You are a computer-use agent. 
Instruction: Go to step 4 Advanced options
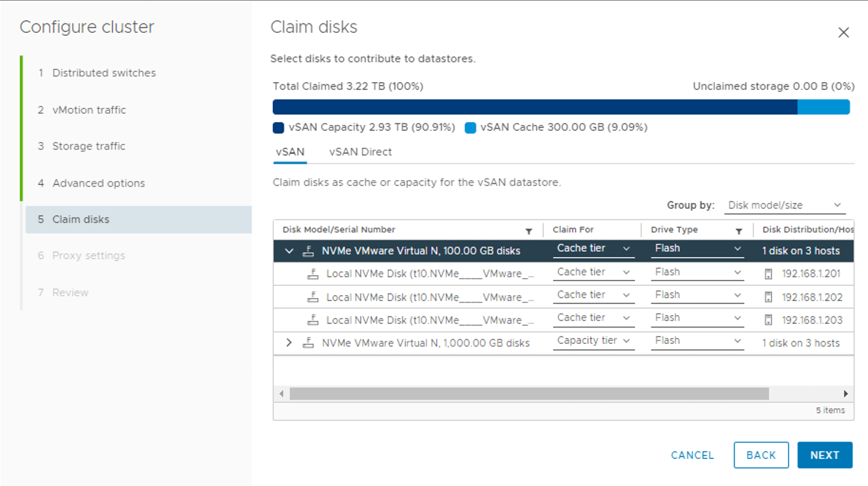click(x=91, y=183)
